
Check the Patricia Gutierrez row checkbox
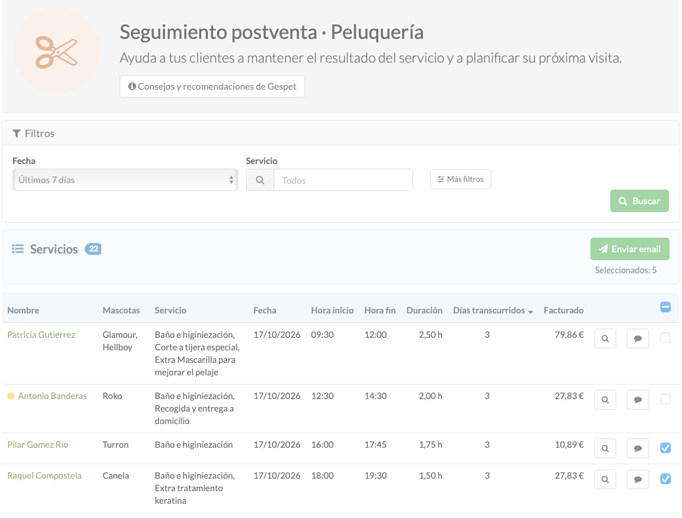(x=665, y=338)
